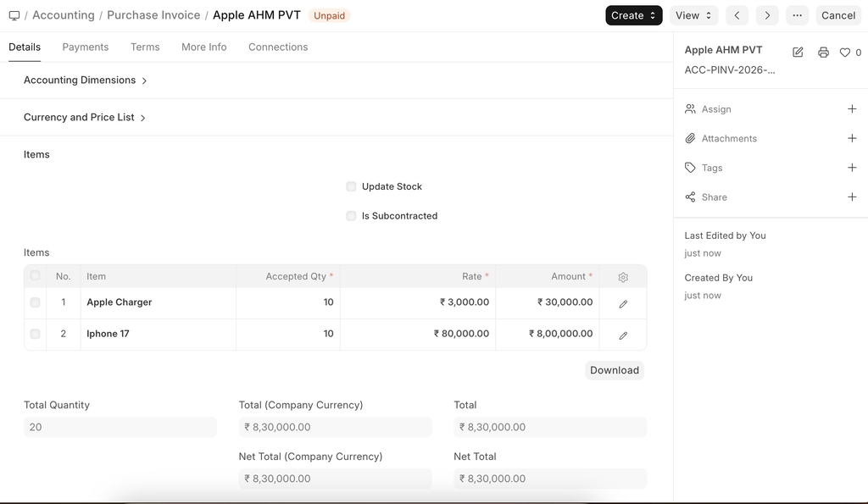Edit the Iphone 17 row
The height and width of the screenshot is (504, 868).
coord(623,335)
